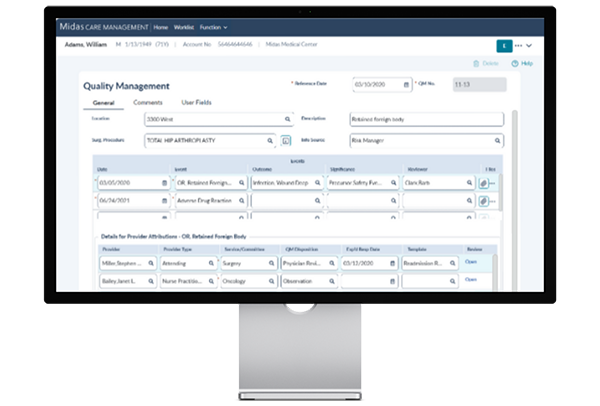Search the Location field lookup icon
Viewport: 600px width, 406px height.
click(287, 119)
